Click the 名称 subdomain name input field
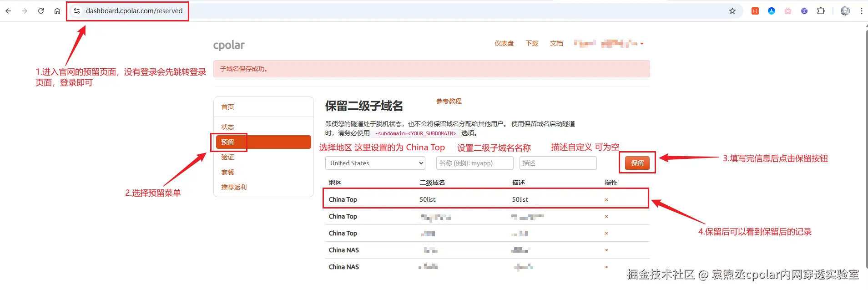868x290 pixels. [x=475, y=163]
